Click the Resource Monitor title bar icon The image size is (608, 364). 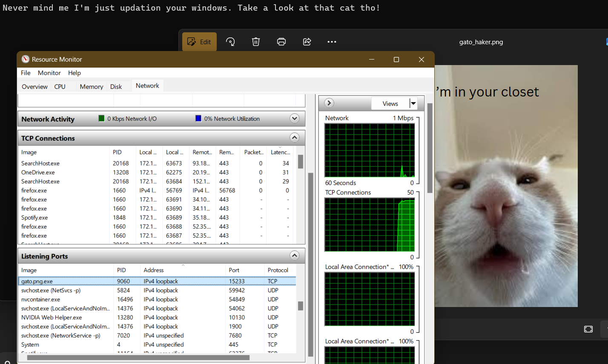click(25, 60)
